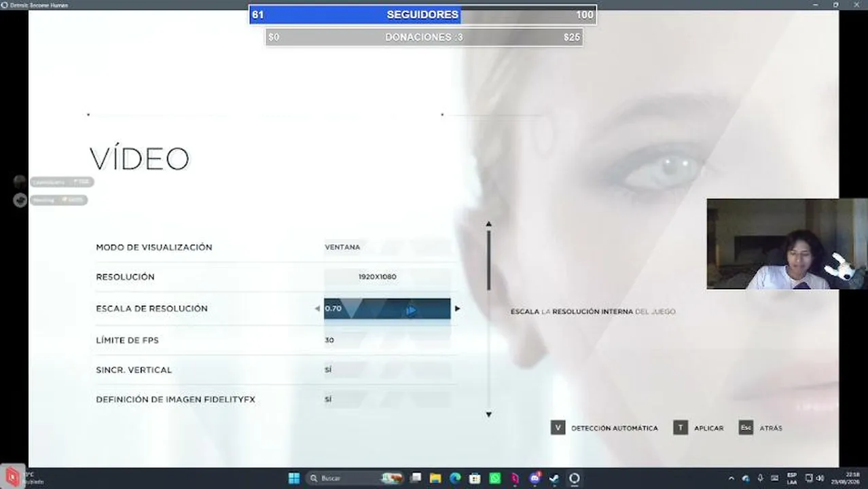Apply settings with Aplicar

pyautogui.click(x=708, y=429)
